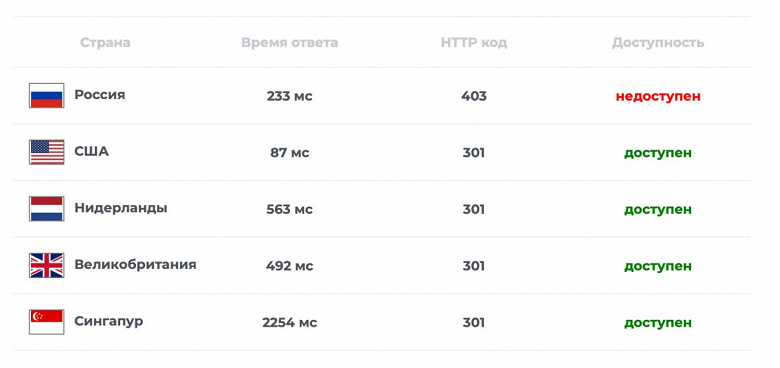The image size is (780, 368).
Task: Select the HTTP код column header
Action: click(474, 43)
